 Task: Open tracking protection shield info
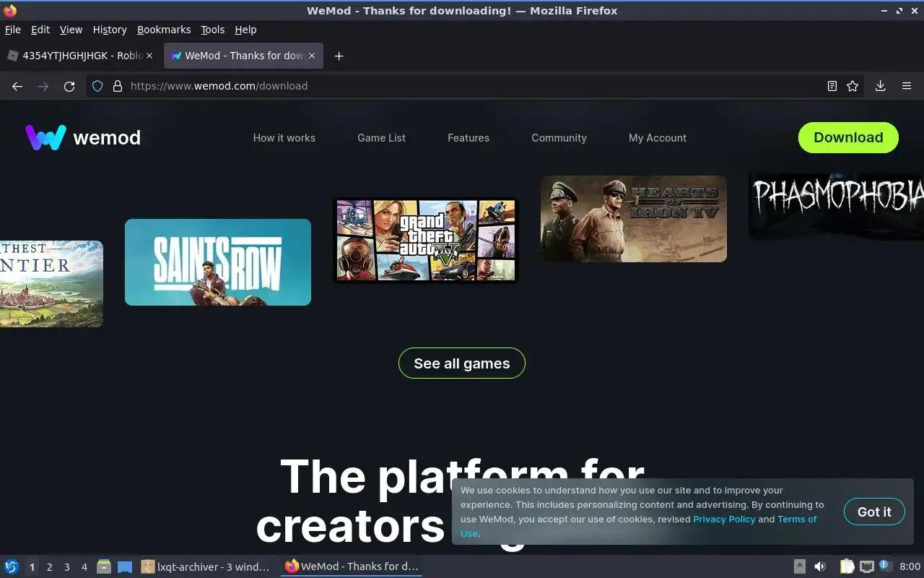[98, 86]
